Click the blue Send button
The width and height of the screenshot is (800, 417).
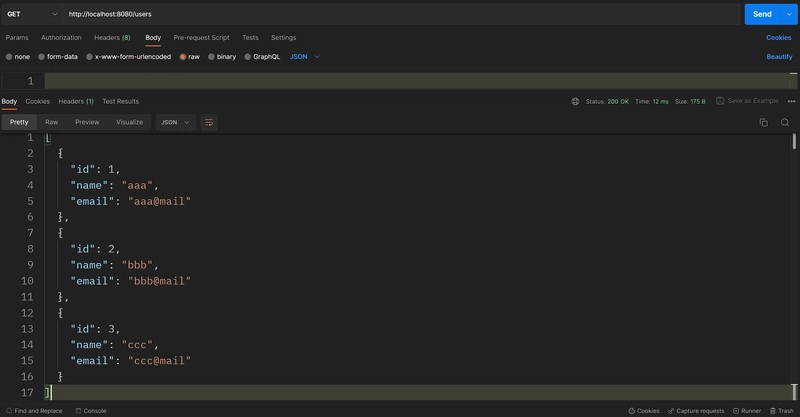(x=763, y=14)
